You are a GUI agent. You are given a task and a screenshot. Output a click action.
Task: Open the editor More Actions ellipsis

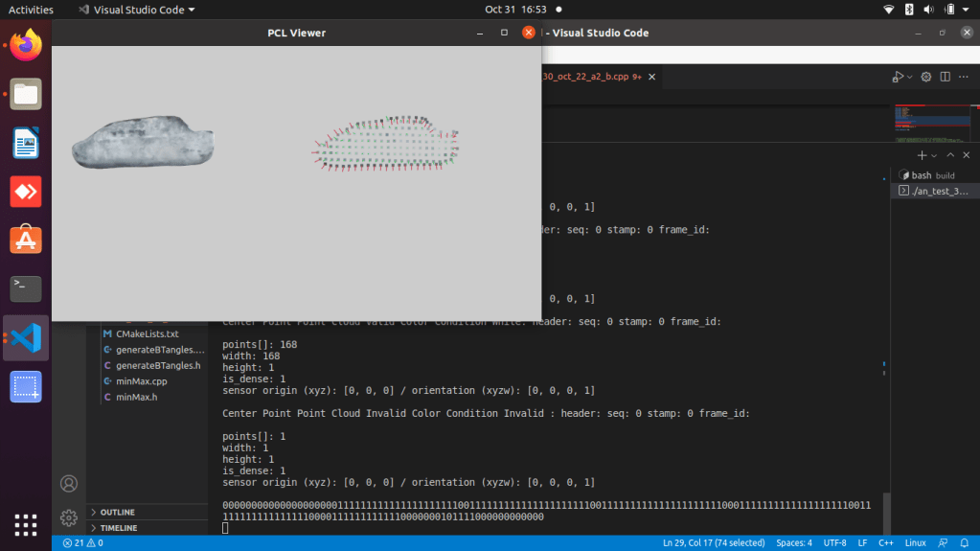click(x=964, y=77)
